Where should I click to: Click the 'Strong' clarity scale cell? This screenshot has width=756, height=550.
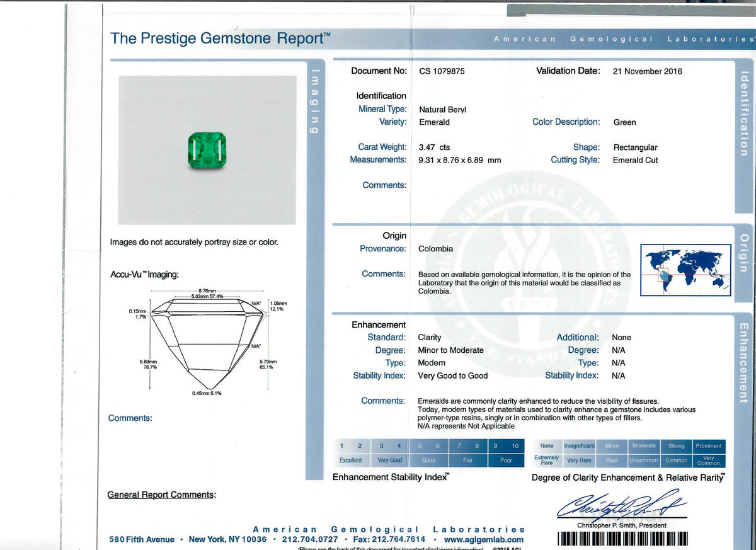[676, 446]
